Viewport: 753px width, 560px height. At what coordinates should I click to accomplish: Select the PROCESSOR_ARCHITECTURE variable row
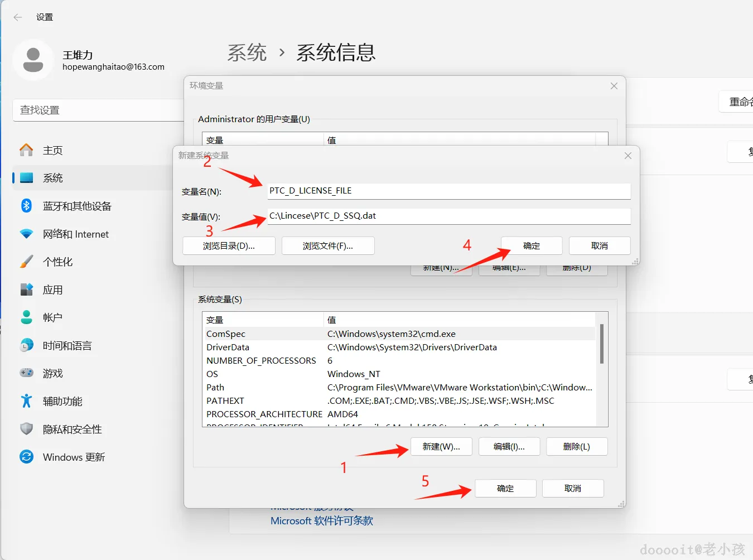click(399, 414)
